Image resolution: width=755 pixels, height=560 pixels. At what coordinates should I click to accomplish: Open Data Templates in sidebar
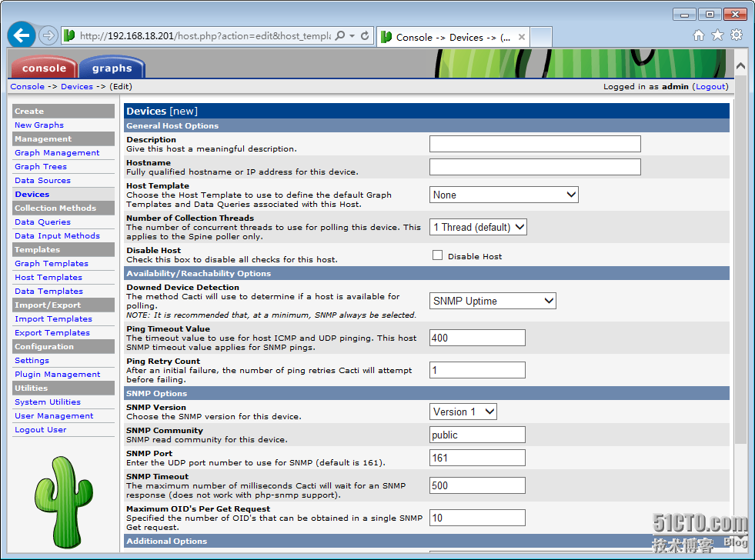pyautogui.click(x=48, y=292)
